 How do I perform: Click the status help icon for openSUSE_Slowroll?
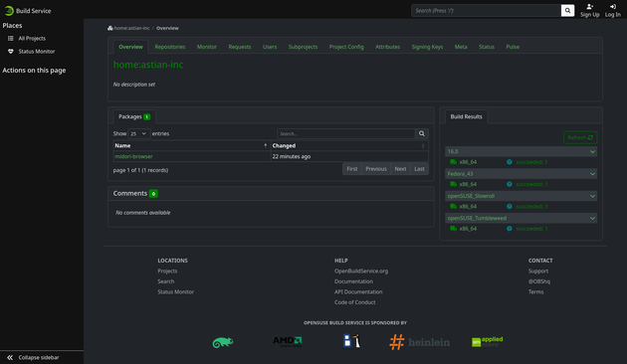tap(509, 207)
